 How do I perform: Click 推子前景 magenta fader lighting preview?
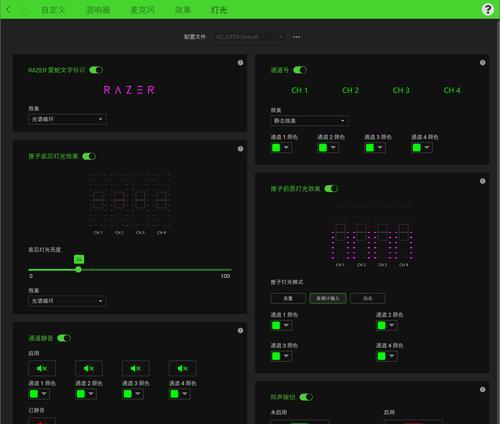(x=372, y=237)
